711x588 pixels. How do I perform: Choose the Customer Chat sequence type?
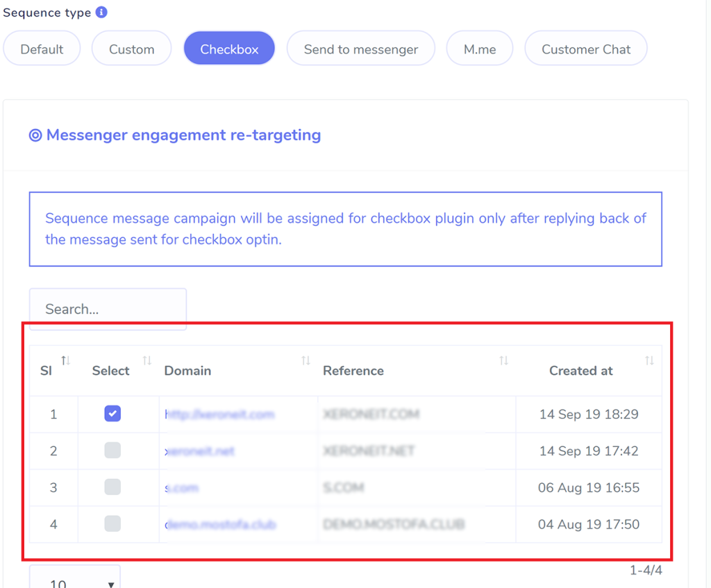[585, 49]
